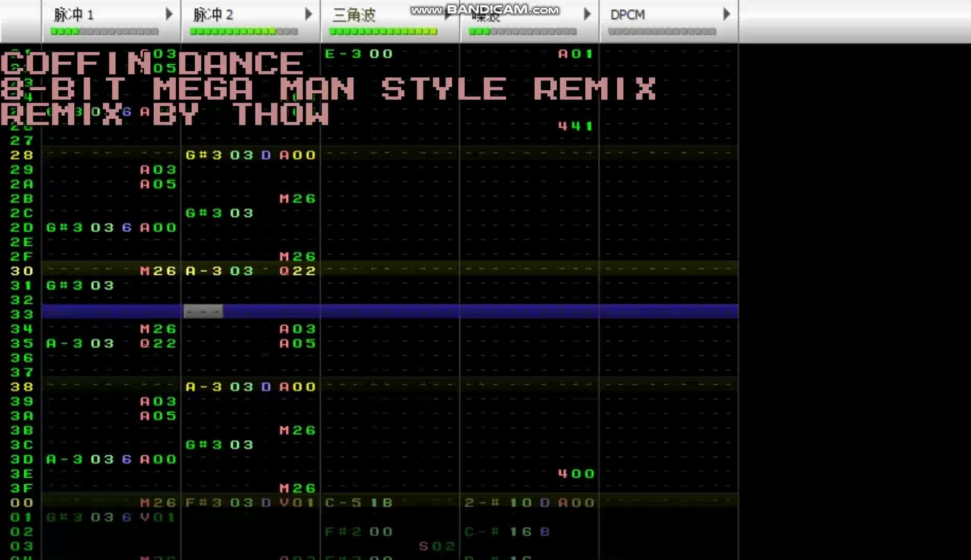Image resolution: width=971 pixels, height=560 pixels.
Task: Select A-3 note on row 35
Action: coord(65,344)
